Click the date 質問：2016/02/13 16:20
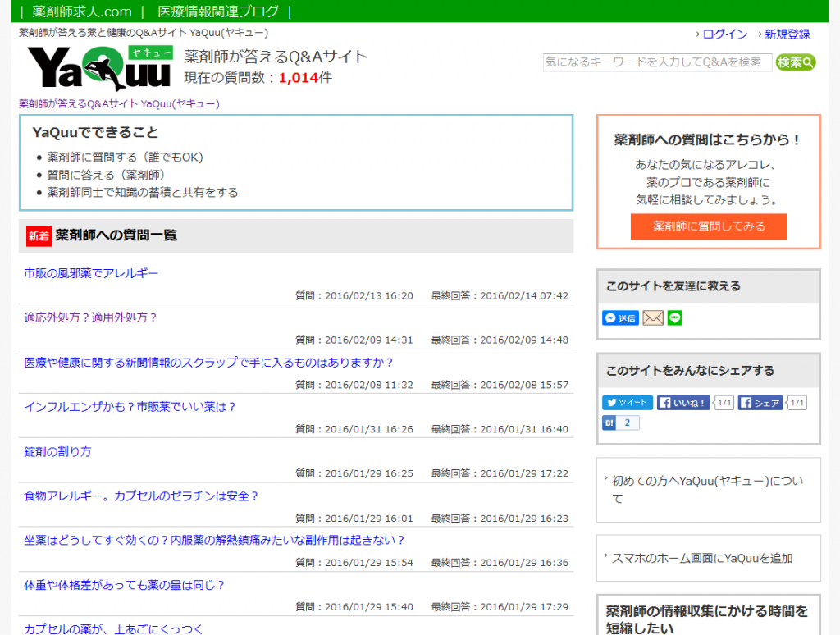The width and height of the screenshot is (840, 635). [x=354, y=296]
